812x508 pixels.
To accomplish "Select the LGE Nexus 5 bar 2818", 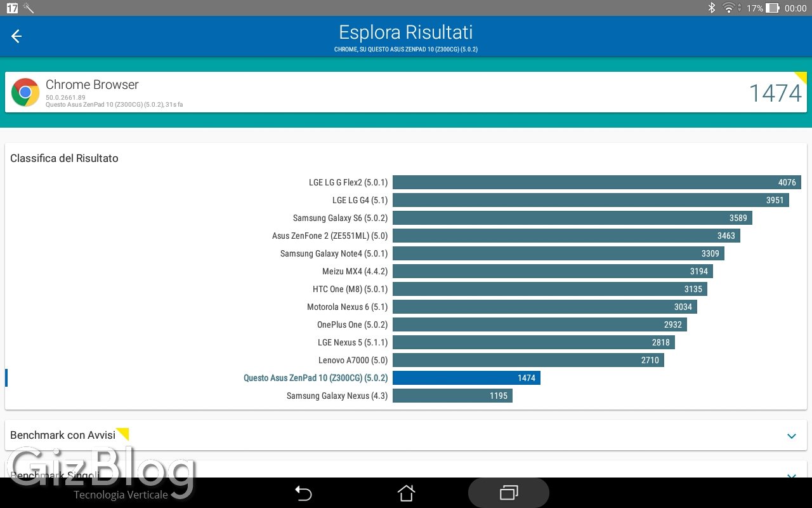I will coord(534,342).
